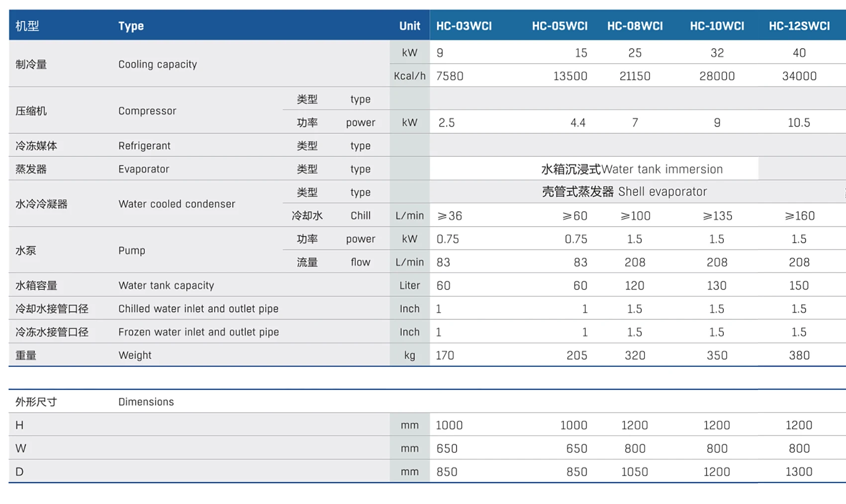This screenshot has height=504, width=846.
Task: Select compressor power value 10.5
Action: tap(799, 123)
